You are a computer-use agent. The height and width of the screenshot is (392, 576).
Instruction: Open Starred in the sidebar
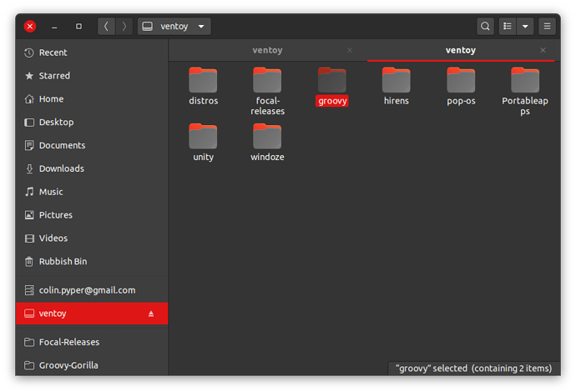[x=92, y=76]
